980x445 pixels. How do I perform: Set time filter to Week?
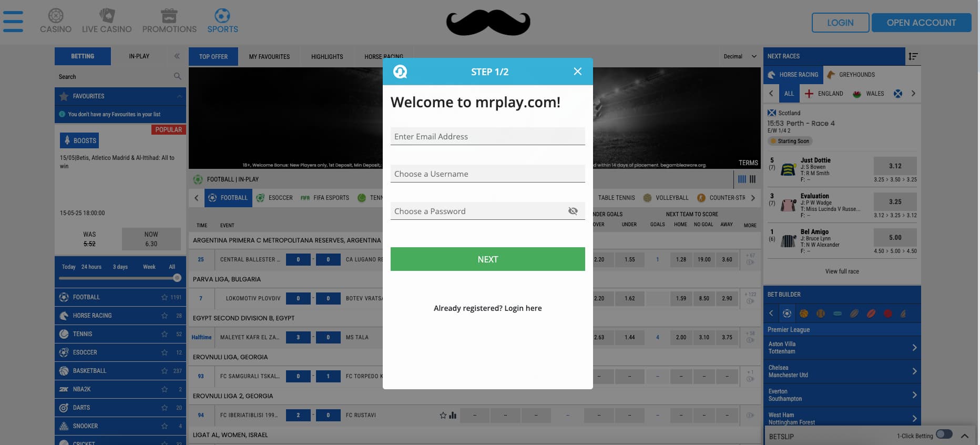click(x=149, y=267)
